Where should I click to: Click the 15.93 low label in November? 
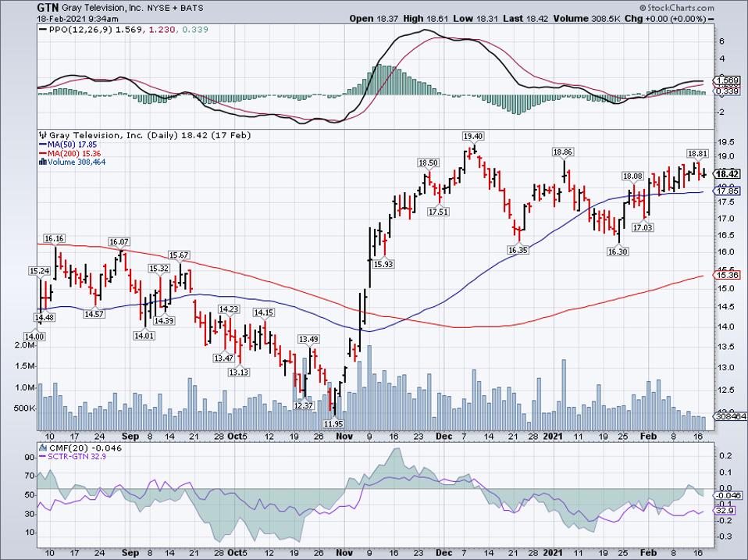pyautogui.click(x=383, y=264)
